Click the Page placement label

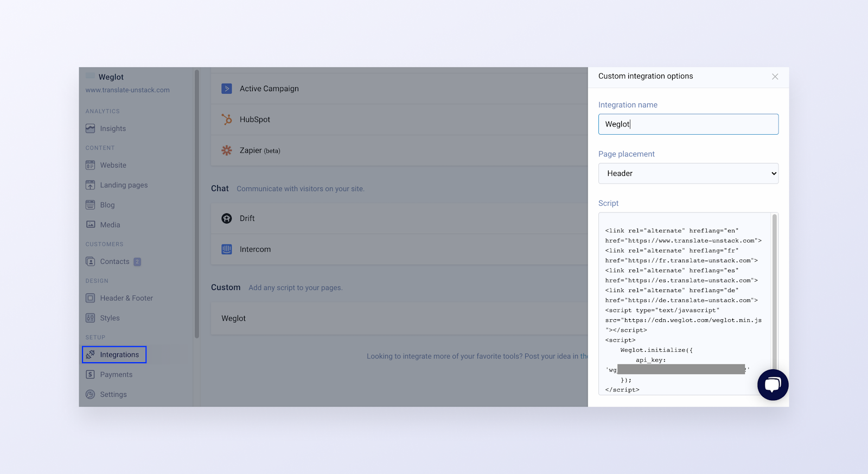coord(627,154)
